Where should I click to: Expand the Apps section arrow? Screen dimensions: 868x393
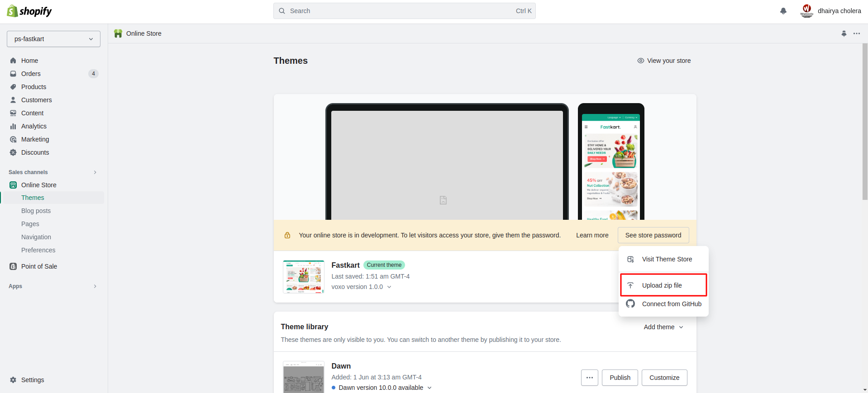pos(95,286)
